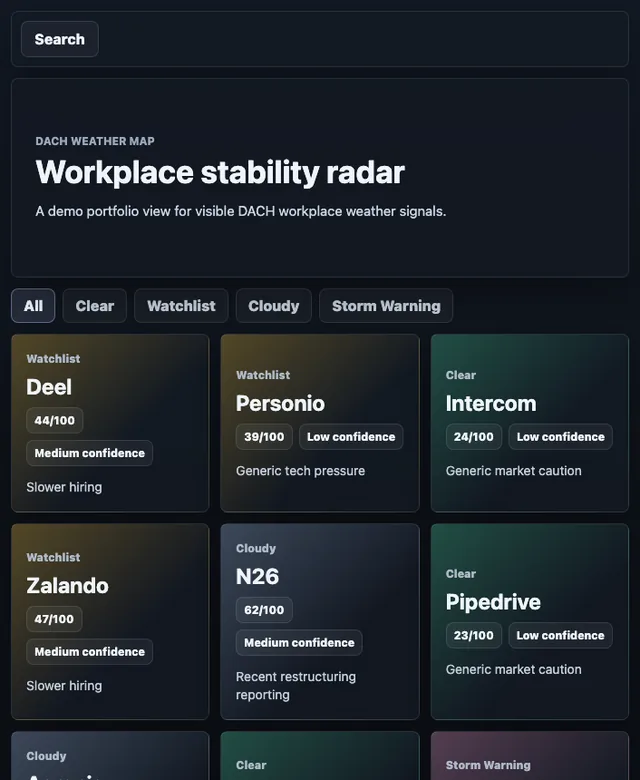Click N26's 62/100 score badge
The image size is (640, 780).
click(264, 610)
